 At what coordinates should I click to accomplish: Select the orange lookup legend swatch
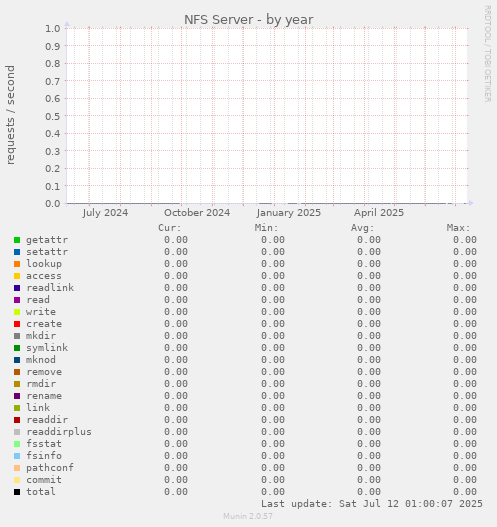(17, 264)
